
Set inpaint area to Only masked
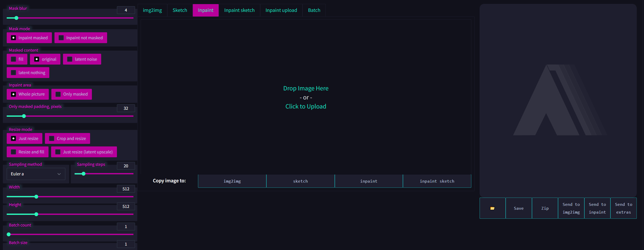(71, 94)
